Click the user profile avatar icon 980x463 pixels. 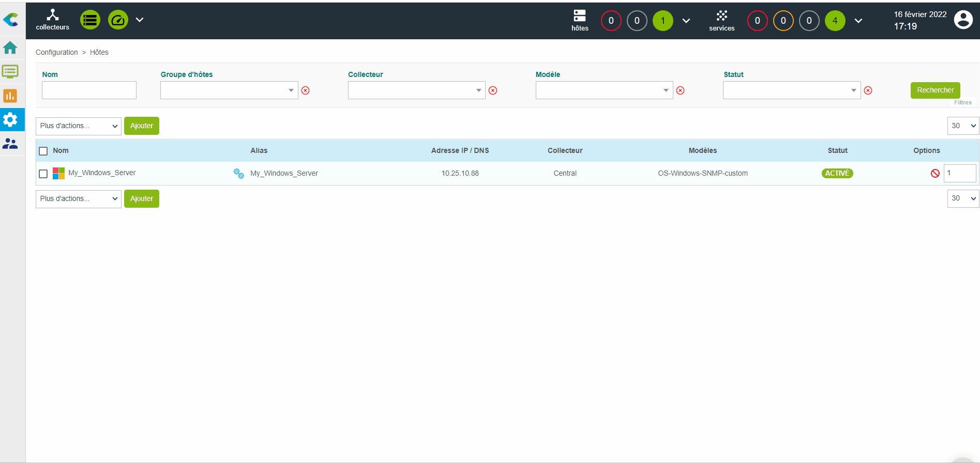click(963, 20)
